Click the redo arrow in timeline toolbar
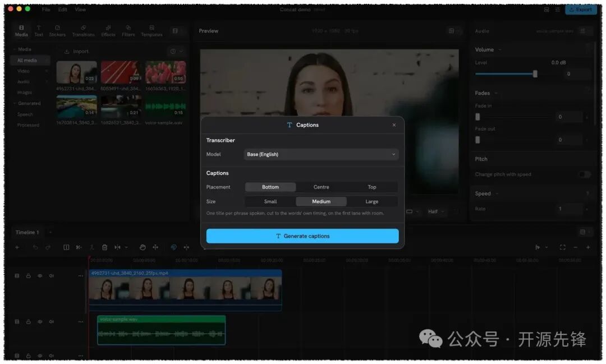The height and width of the screenshot is (364, 606). pos(48,247)
